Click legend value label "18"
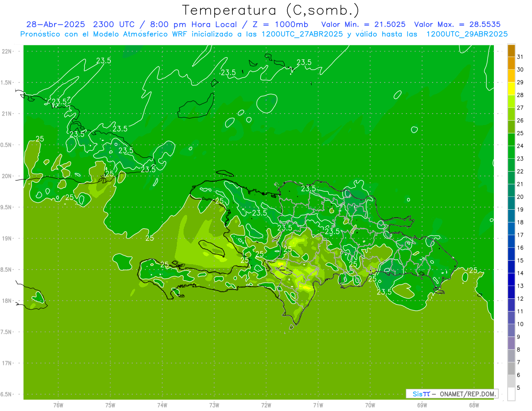Image resolution: width=532 pixels, height=411 pixels. [520, 222]
